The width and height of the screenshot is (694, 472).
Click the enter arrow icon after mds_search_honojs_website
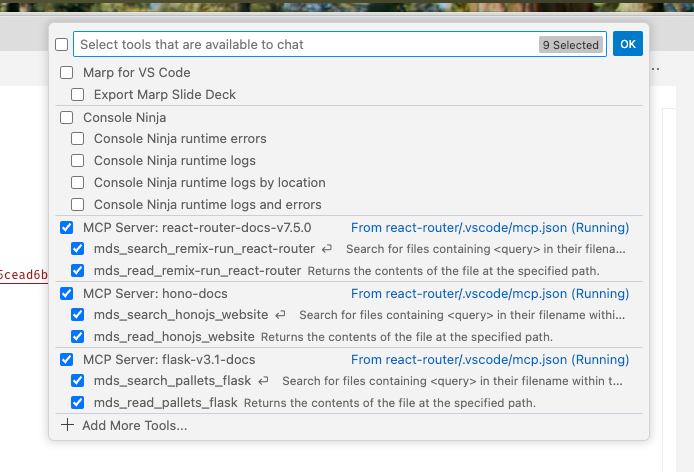281,315
